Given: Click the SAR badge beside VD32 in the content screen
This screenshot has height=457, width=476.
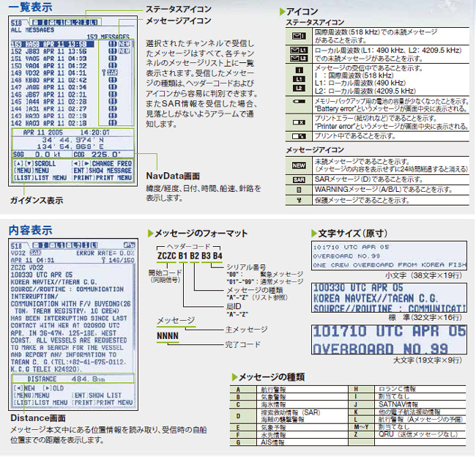Looking at the screenshot, I should click(35, 253).
